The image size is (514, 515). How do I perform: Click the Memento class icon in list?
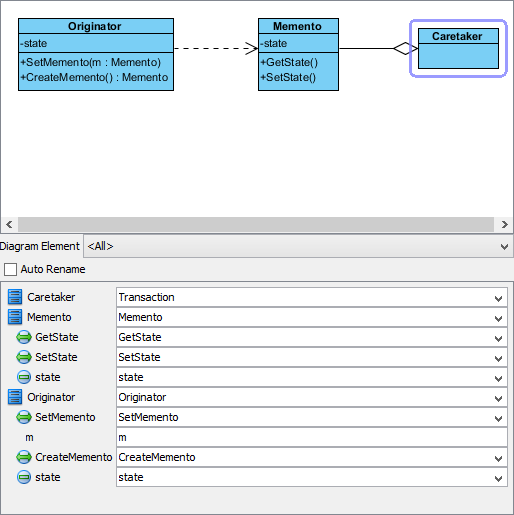point(15,317)
